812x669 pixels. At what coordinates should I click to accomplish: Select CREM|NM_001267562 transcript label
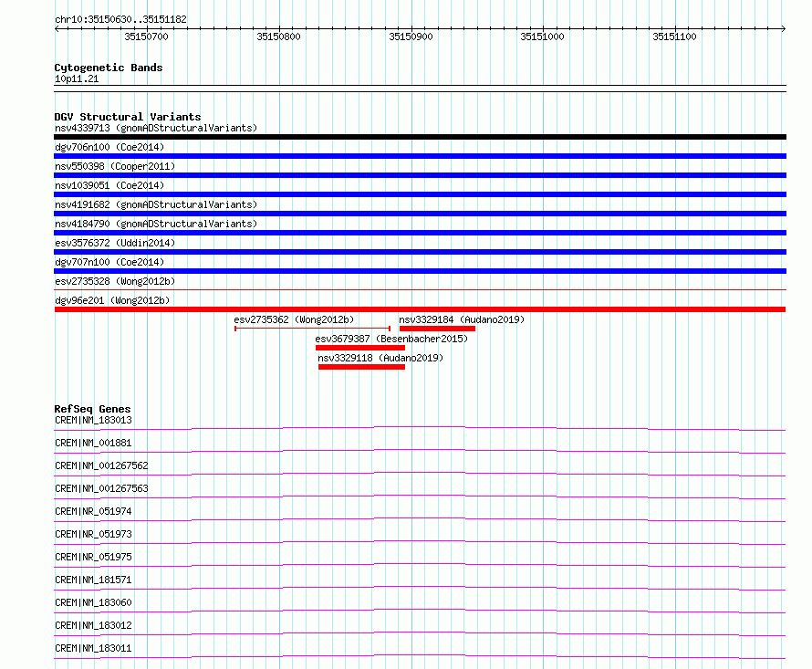[x=101, y=465]
